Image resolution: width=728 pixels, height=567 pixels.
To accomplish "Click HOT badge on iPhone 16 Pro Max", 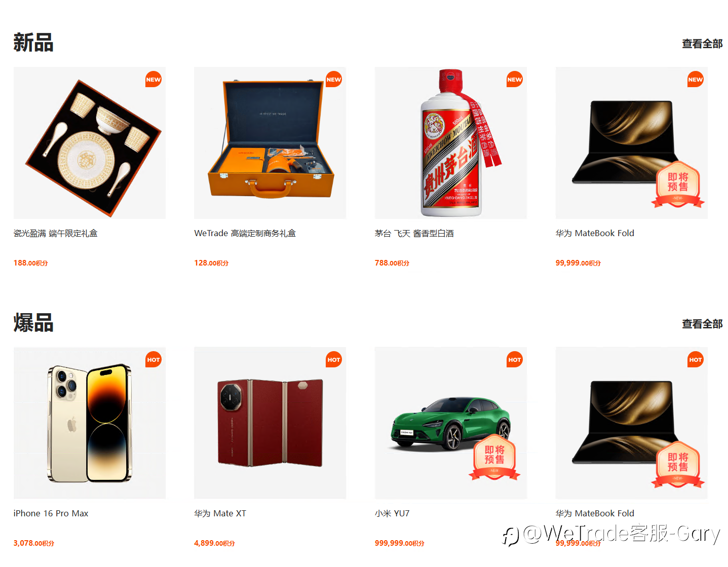I will (153, 360).
